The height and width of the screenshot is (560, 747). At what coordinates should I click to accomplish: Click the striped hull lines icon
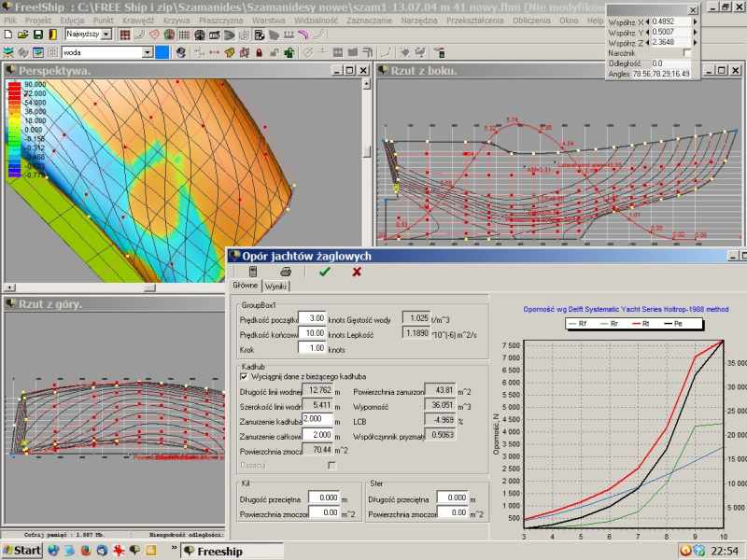(x=229, y=35)
